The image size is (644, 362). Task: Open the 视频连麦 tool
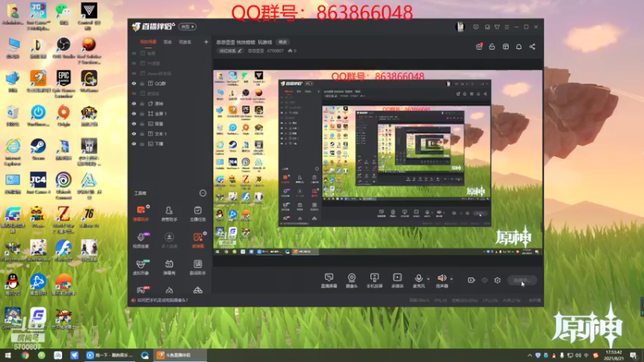[141, 240]
